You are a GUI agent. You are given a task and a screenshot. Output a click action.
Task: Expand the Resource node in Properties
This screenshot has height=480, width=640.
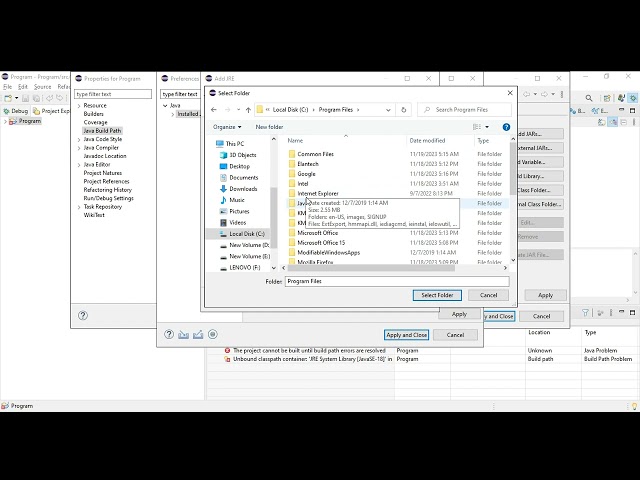[x=79, y=106]
